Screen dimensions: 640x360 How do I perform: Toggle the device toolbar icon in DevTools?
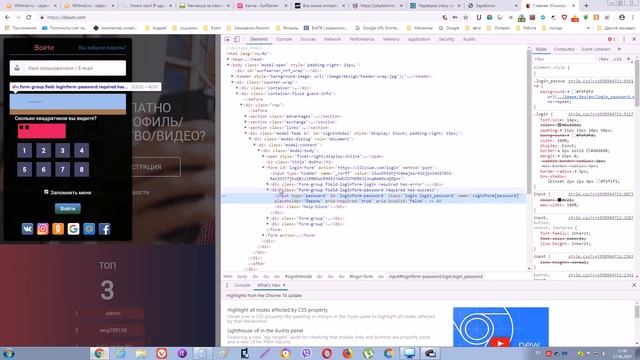(236, 39)
